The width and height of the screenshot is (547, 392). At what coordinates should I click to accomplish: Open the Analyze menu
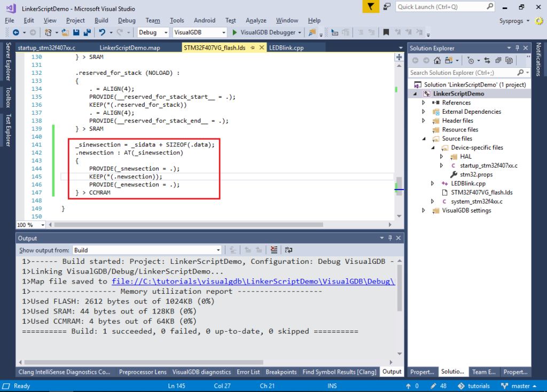click(x=255, y=20)
